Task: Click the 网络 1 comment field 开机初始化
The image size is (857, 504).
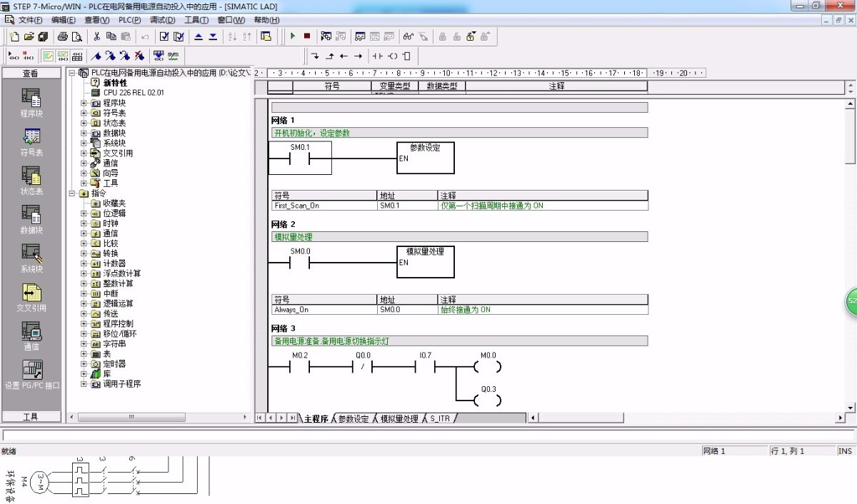Action: point(459,133)
